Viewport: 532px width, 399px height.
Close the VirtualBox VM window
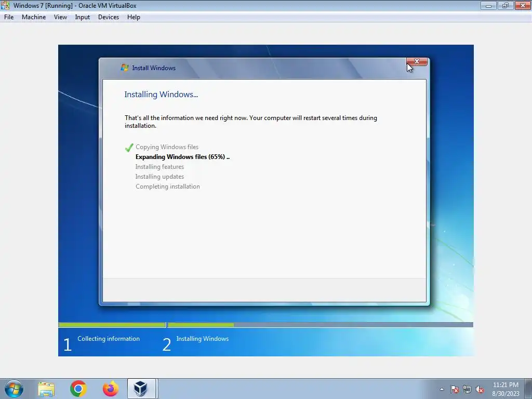(x=523, y=5)
